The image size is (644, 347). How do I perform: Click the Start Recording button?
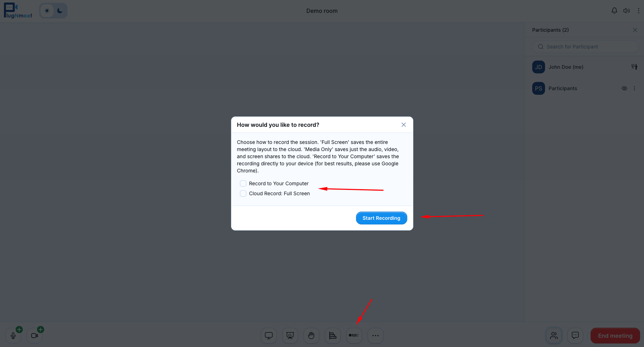point(381,218)
